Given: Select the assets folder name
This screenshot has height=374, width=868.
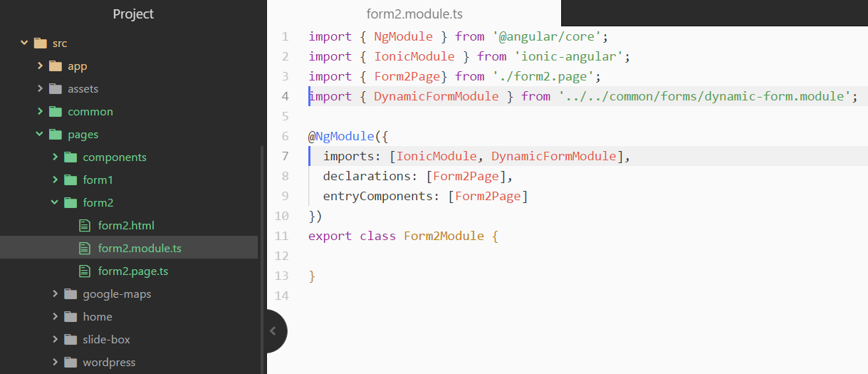Looking at the screenshot, I should pos(83,89).
